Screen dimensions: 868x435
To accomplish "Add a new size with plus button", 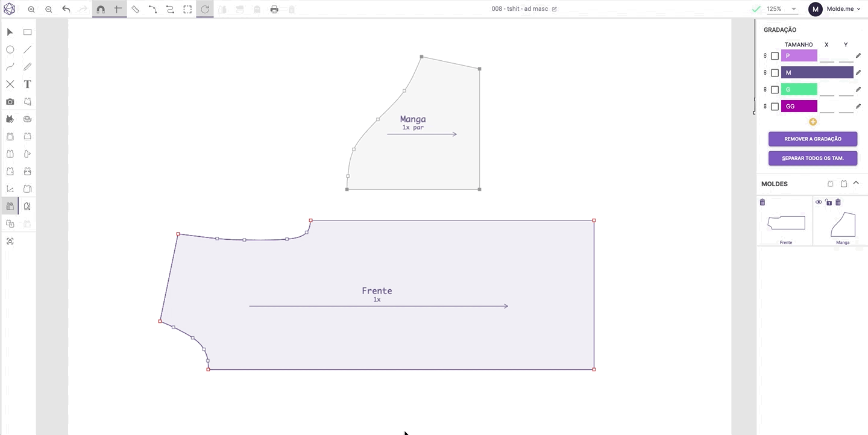I will tap(813, 122).
